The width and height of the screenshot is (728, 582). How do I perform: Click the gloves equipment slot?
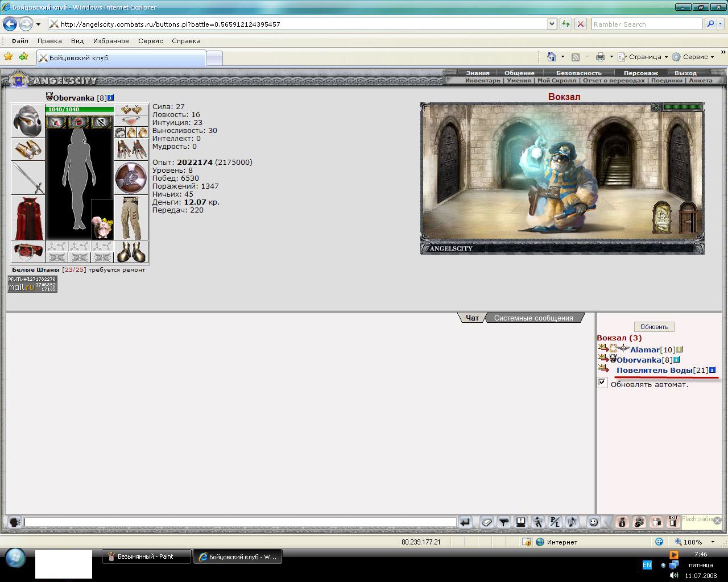(131, 149)
